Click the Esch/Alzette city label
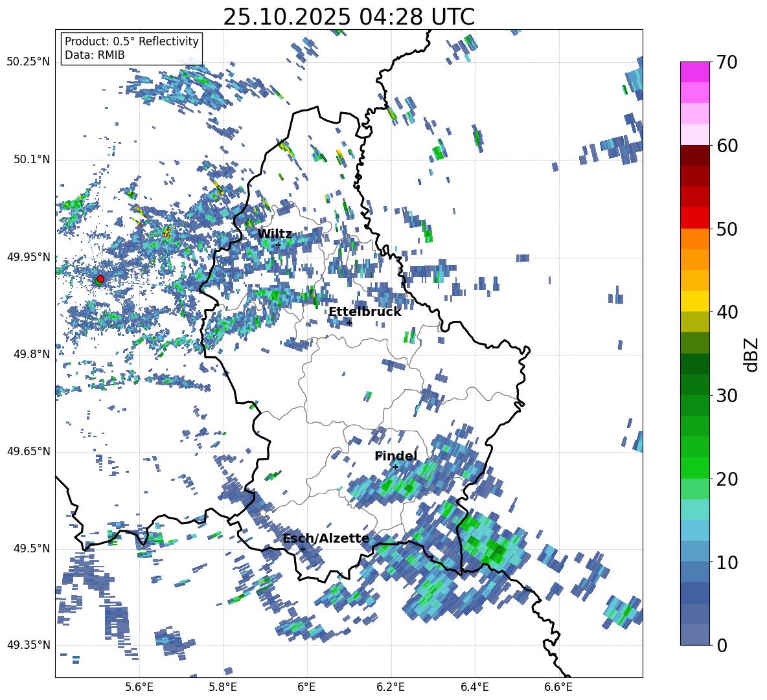The width and height of the screenshot is (767, 700). point(326,539)
